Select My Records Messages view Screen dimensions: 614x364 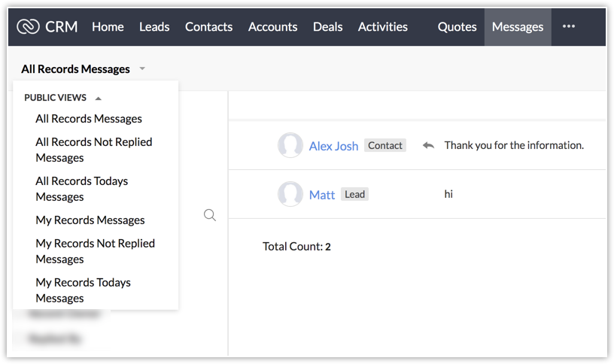point(90,220)
